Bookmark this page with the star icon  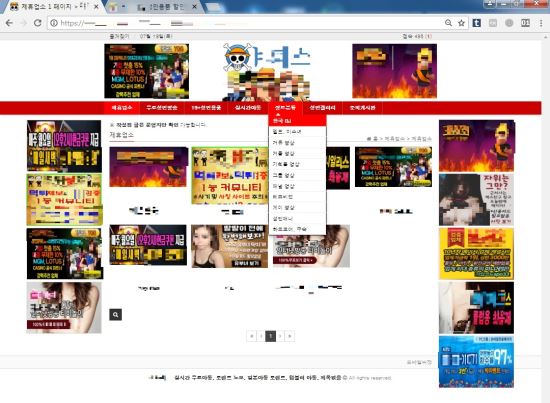461,23
